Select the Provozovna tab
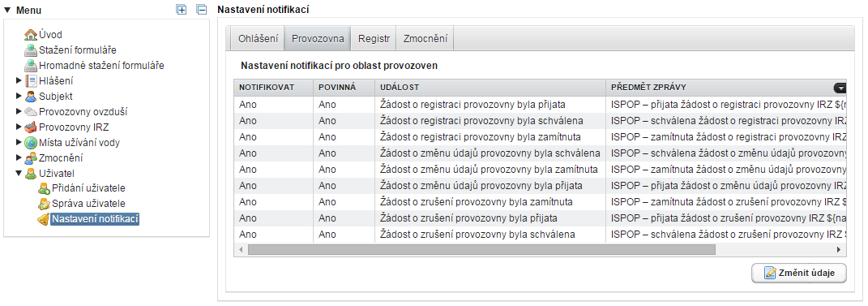This screenshot has width=868, height=306. pos(318,39)
